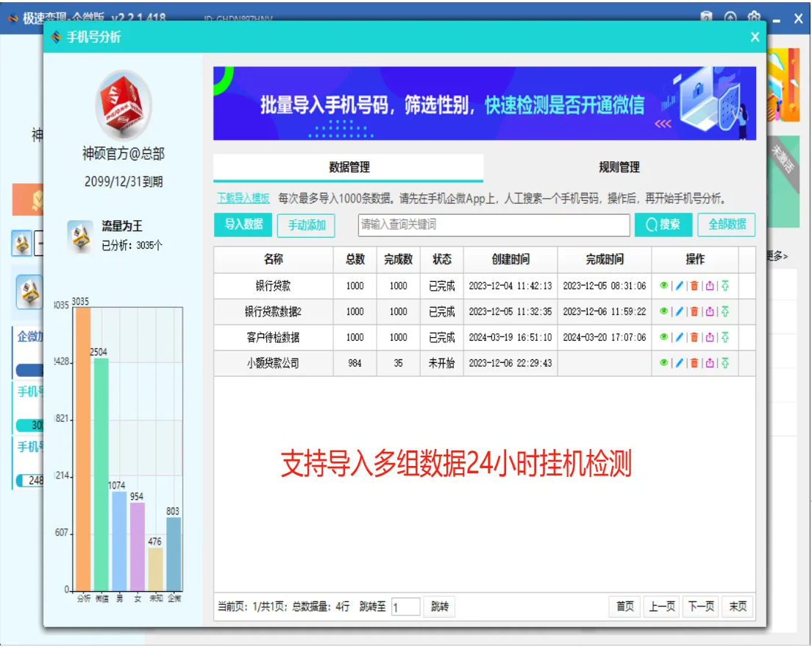
Task: Delete the 银行贷款数据2 row using trash icon
Action: pyautogui.click(x=694, y=311)
